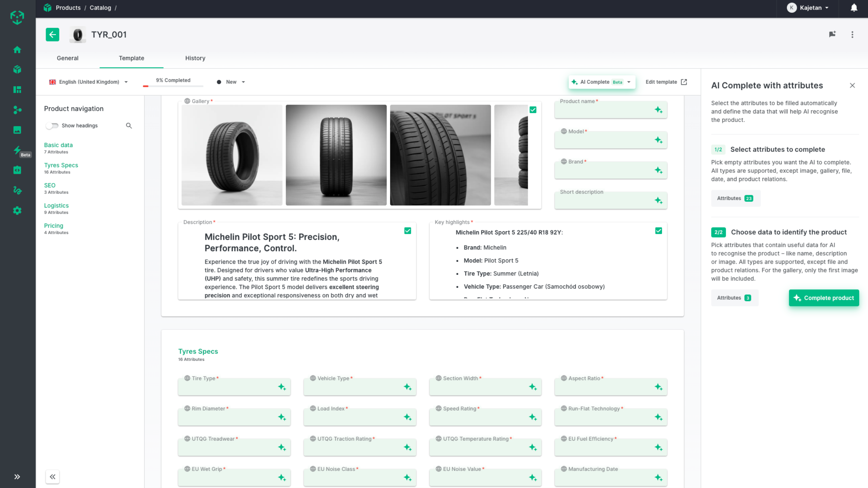Image resolution: width=868 pixels, height=488 pixels.
Task: Uncheck the Description attribute checkbox
Action: tap(407, 231)
